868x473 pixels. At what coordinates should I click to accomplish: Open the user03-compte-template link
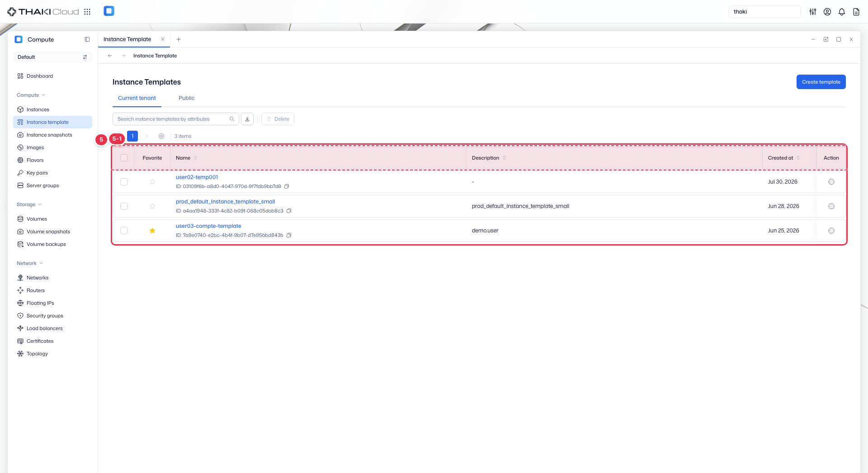click(208, 226)
